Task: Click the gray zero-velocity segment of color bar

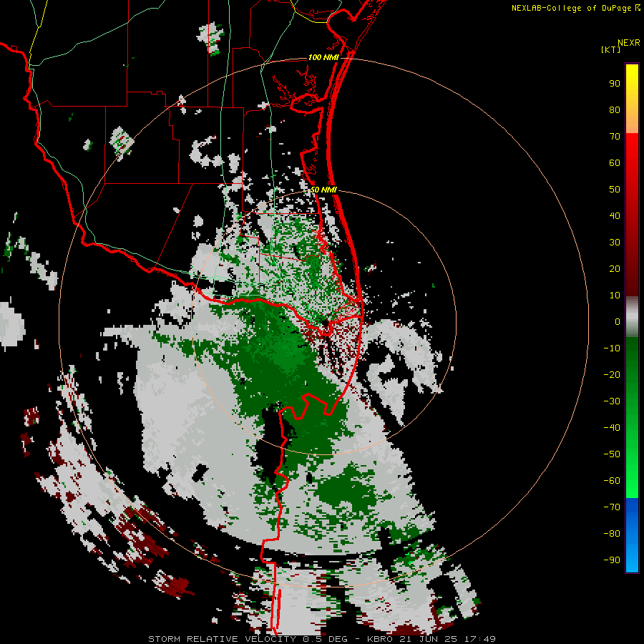Action: (632, 317)
